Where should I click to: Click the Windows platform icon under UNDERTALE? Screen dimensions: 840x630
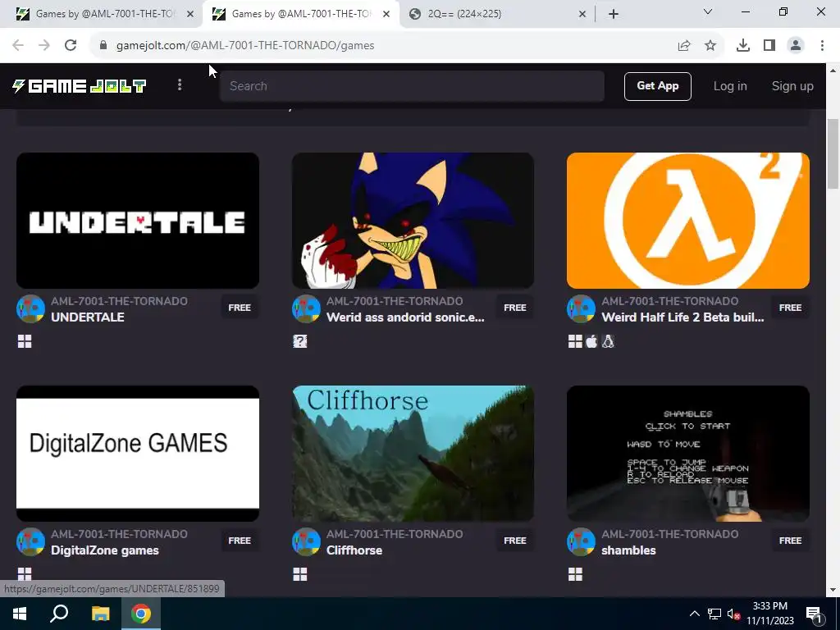(25, 341)
